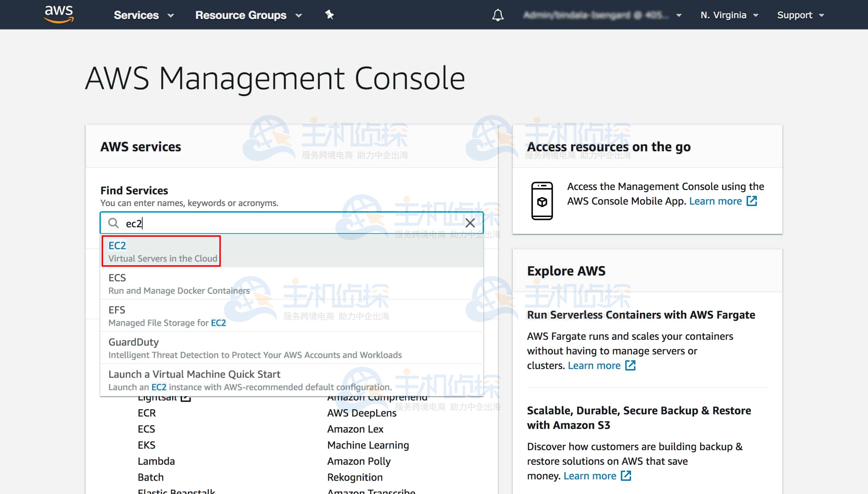Click the external link icon after Fargate Learn more
Image resolution: width=868 pixels, height=494 pixels.
(630, 365)
